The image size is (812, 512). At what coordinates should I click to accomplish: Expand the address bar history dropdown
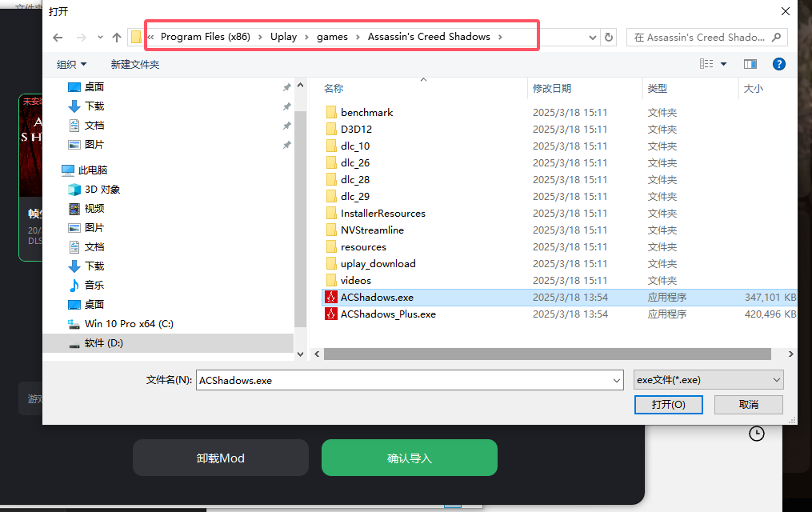(x=593, y=38)
